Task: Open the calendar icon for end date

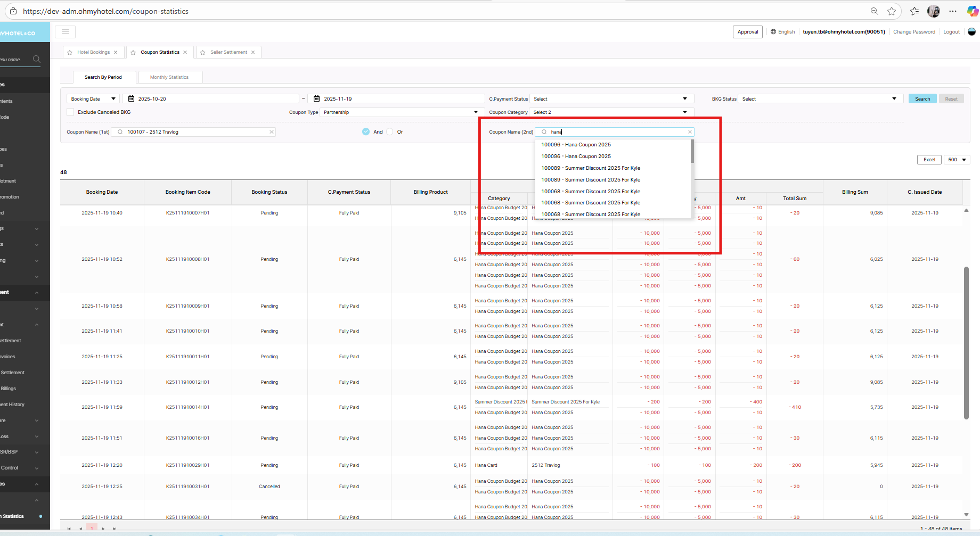Action: point(316,98)
